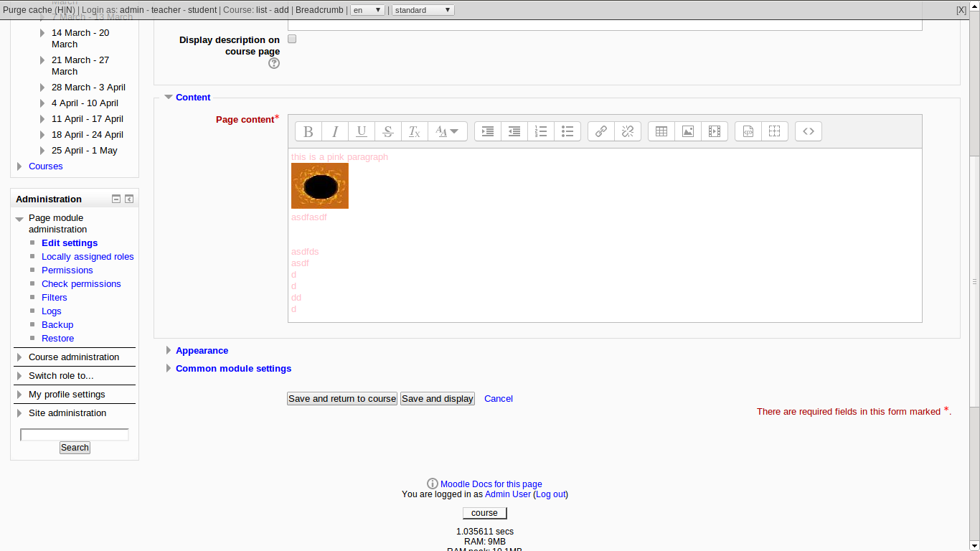Expand the 28 March - 3 April week
980x551 pixels.
tap(42, 88)
